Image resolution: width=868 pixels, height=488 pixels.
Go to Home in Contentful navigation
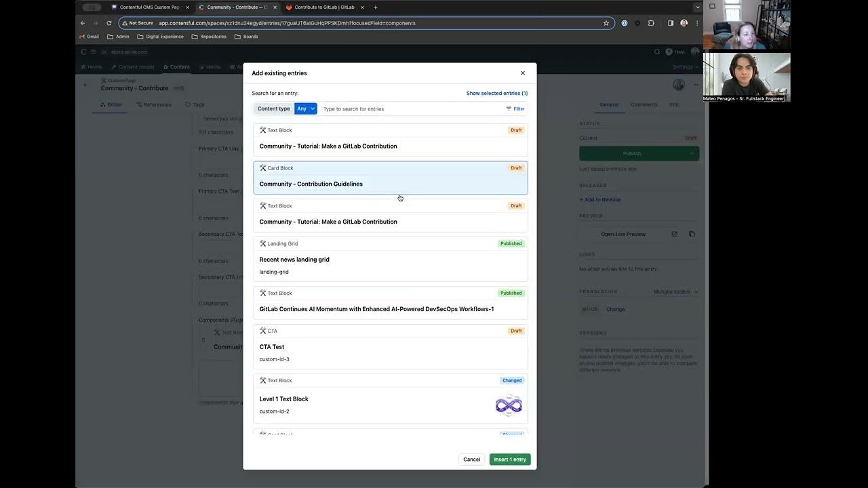point(92,67)
